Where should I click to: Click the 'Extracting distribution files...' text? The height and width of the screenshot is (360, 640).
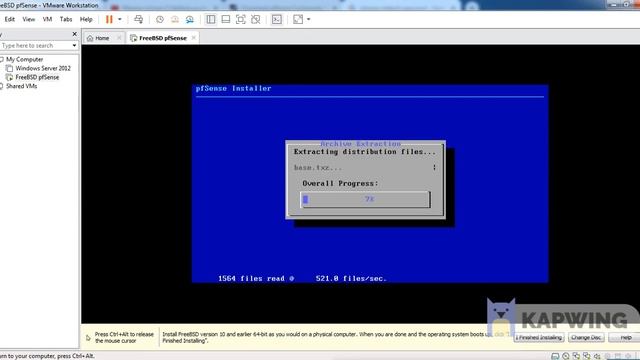pos(364,151)
